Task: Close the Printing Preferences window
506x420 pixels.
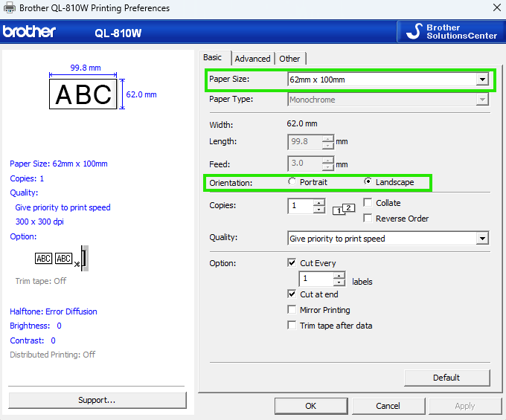Action: coord(497,7)
